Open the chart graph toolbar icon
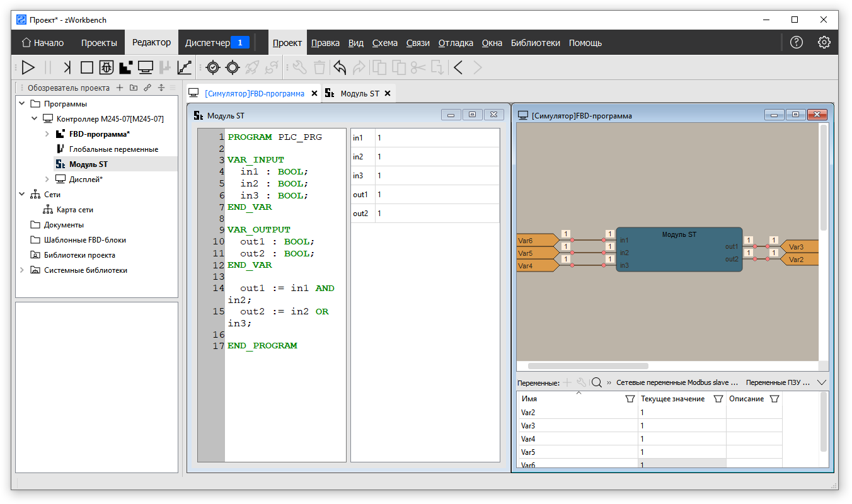The height and width of the screenshot is (504, 852). coord(185,67)
